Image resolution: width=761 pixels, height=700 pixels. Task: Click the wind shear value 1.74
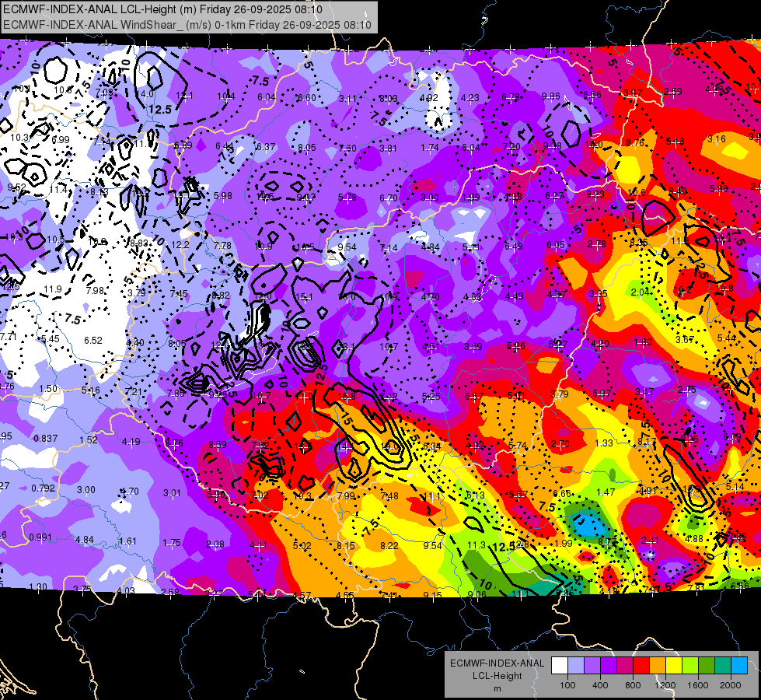430,148
